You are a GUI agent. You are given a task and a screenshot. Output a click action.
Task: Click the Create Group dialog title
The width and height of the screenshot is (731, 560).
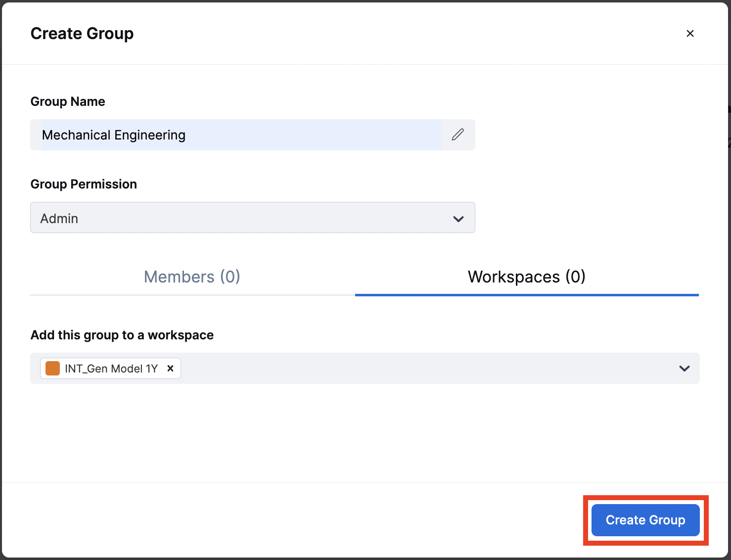[x=82, y=34]
